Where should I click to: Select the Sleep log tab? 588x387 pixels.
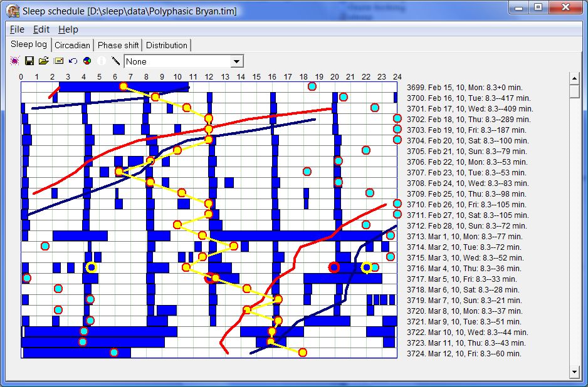pos(29,44)
